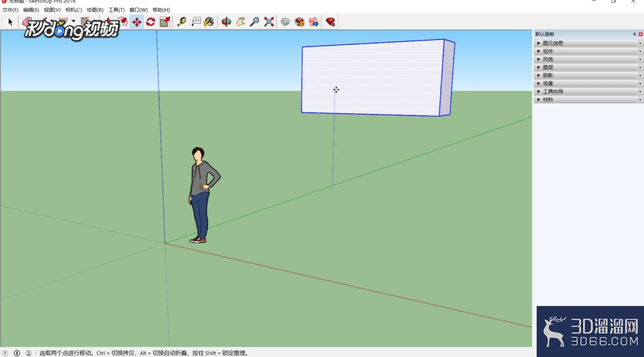Viewport: 644px width, 357px height.
Task: Choose the Paint Bucket tool
Action: (209, 22)
